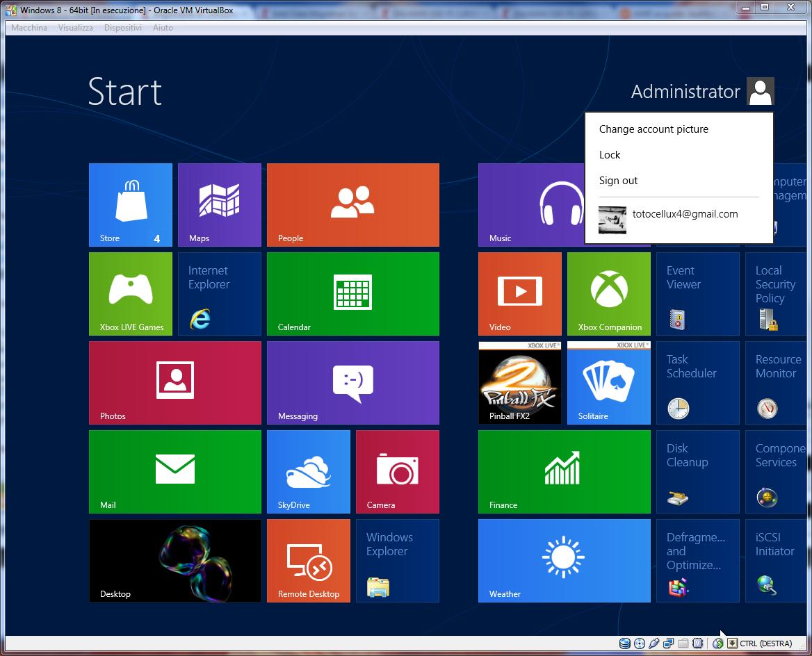Switch to the Desktop tile
Viewport: 812px width, 656px height.
pyautogui.click(x=175, y=561)
